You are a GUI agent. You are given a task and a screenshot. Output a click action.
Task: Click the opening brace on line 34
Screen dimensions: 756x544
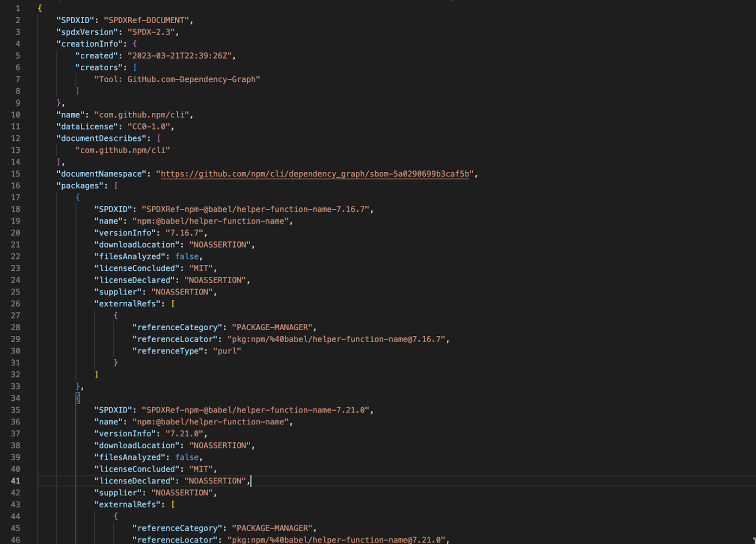78,398
